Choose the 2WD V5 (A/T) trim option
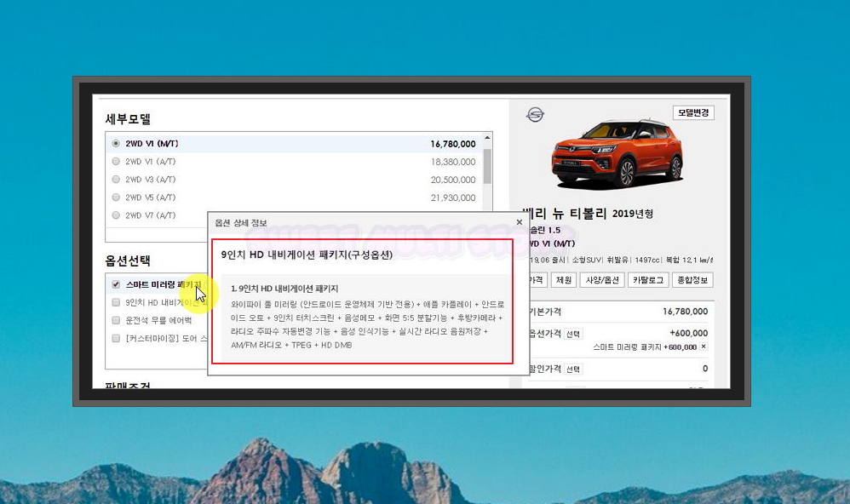Image resolution: width=850 pixels, height=504 pixels. (x=116, y=198)
